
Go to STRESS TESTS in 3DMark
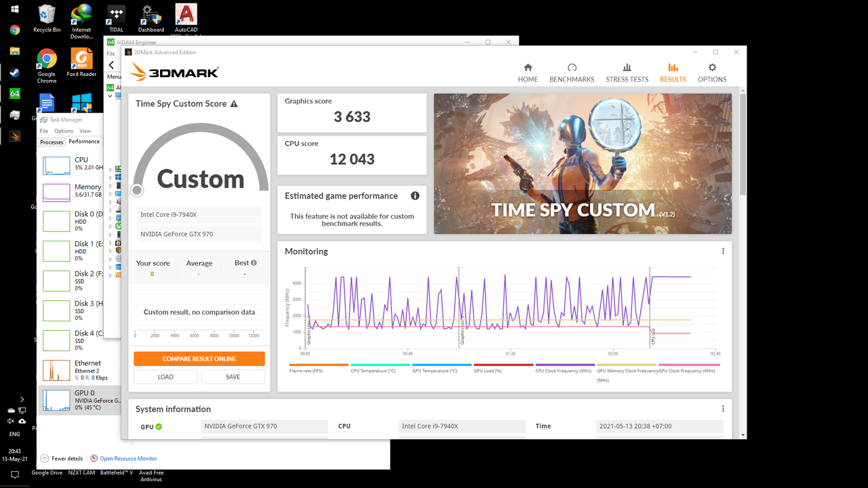(x=627, y=73)
